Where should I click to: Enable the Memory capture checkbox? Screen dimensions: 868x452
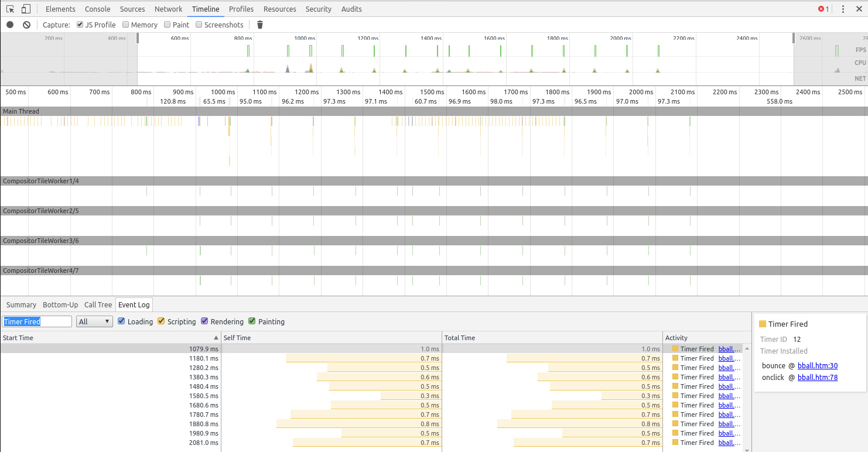point(125,25)
